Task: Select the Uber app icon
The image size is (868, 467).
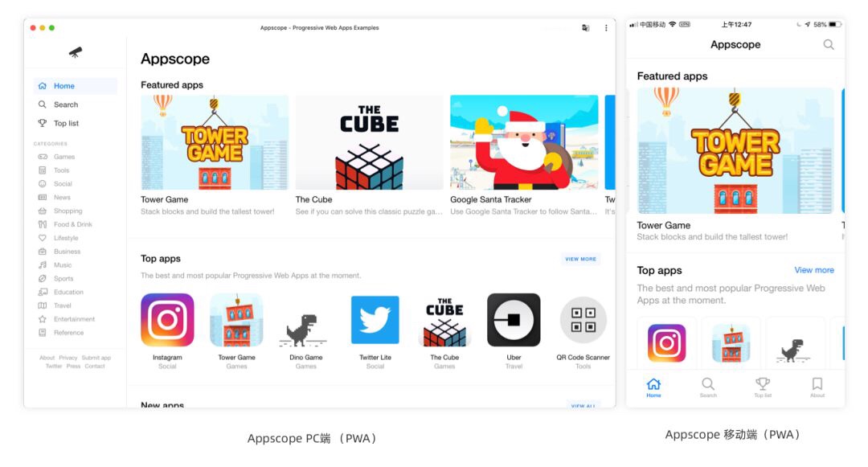Action: click(514, 320)
